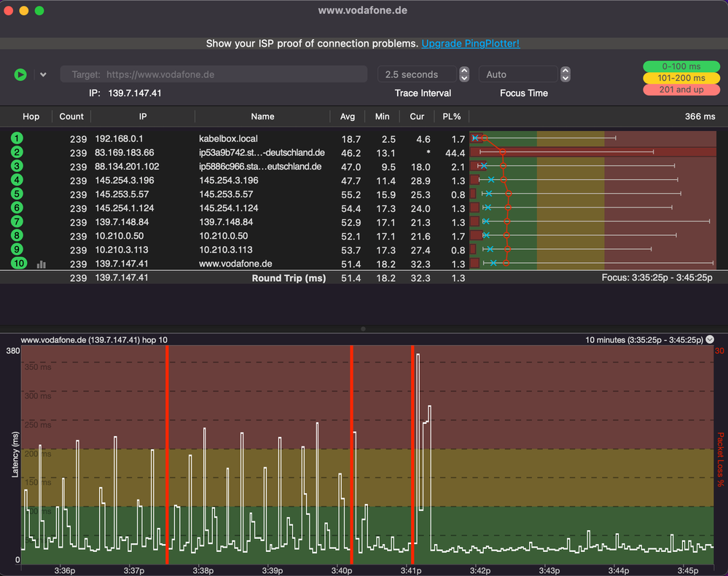Click the second red packet loss marker near 3:40p
The image size is (728, 576).
click(x=351, y=454)
